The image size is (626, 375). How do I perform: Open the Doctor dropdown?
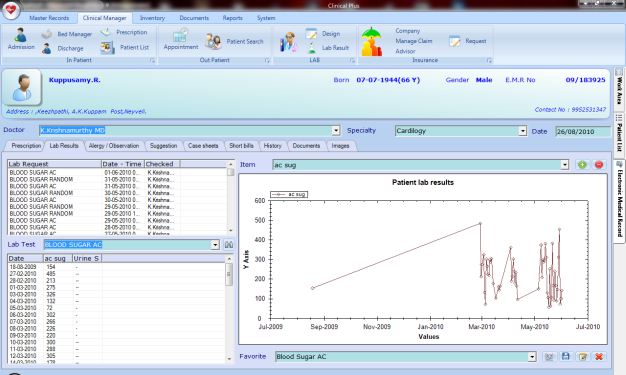coord(336,131)
